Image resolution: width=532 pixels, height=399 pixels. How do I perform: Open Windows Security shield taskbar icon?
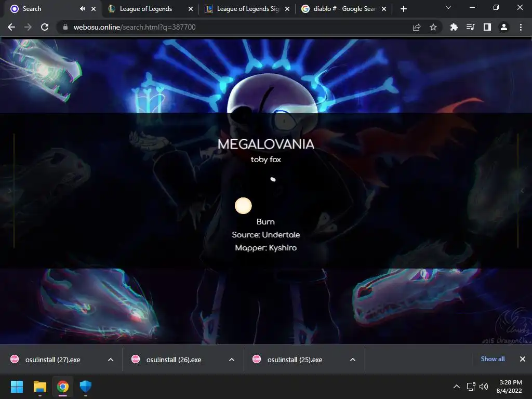point(86,387)
